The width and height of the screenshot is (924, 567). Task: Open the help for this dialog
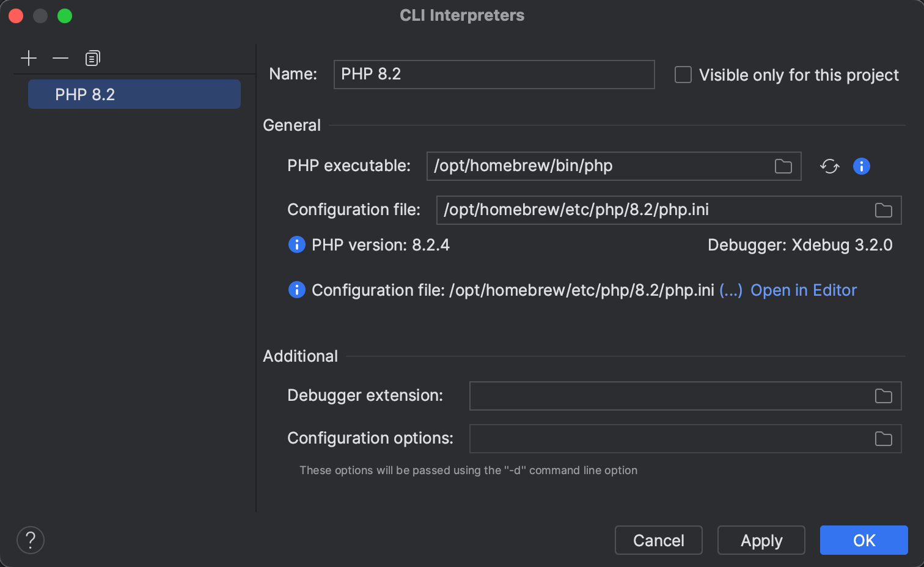(x=30, y=540)
